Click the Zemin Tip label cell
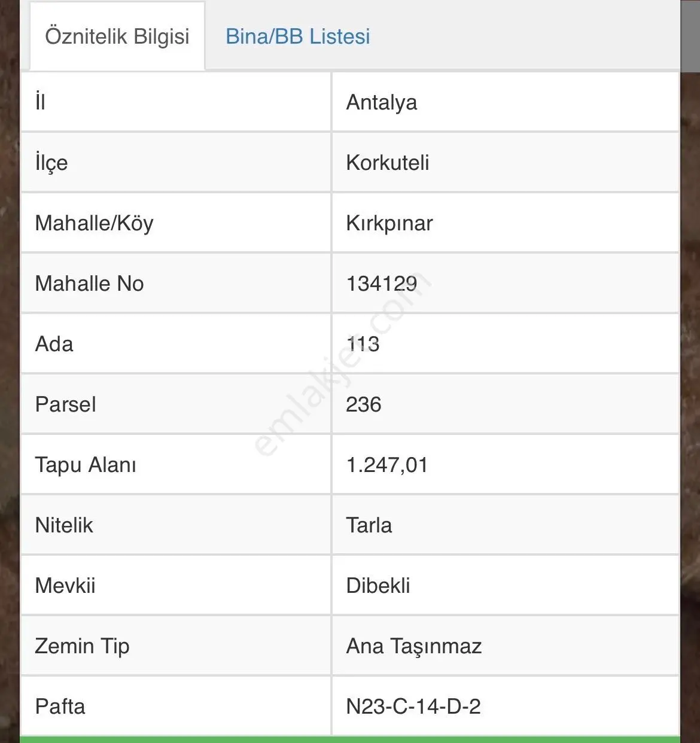 [176, 646]
